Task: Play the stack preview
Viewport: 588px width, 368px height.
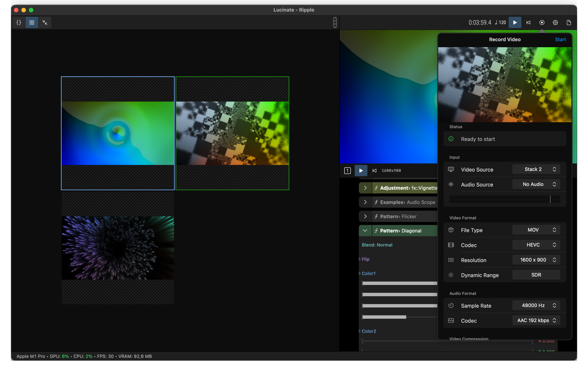Action: click(x=361, y=171)
